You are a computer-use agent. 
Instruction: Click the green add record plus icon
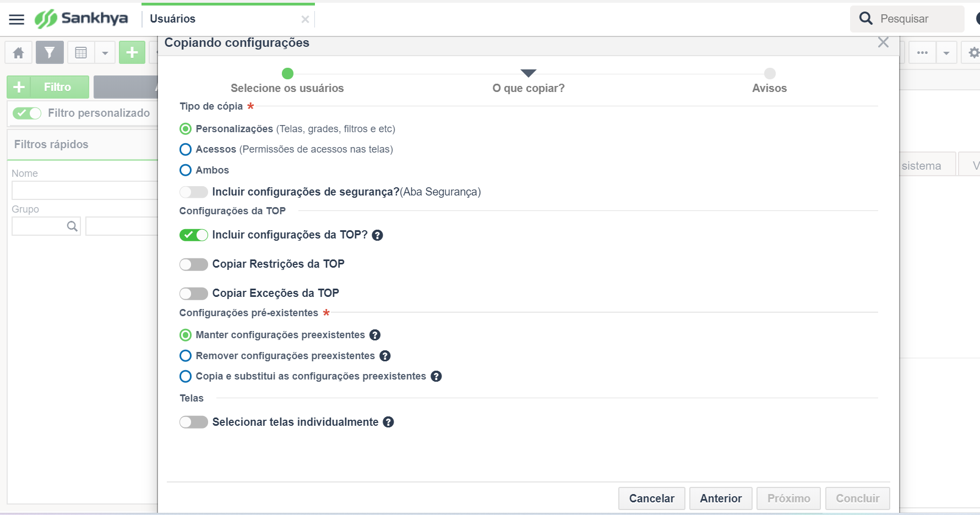click(132, 53)
